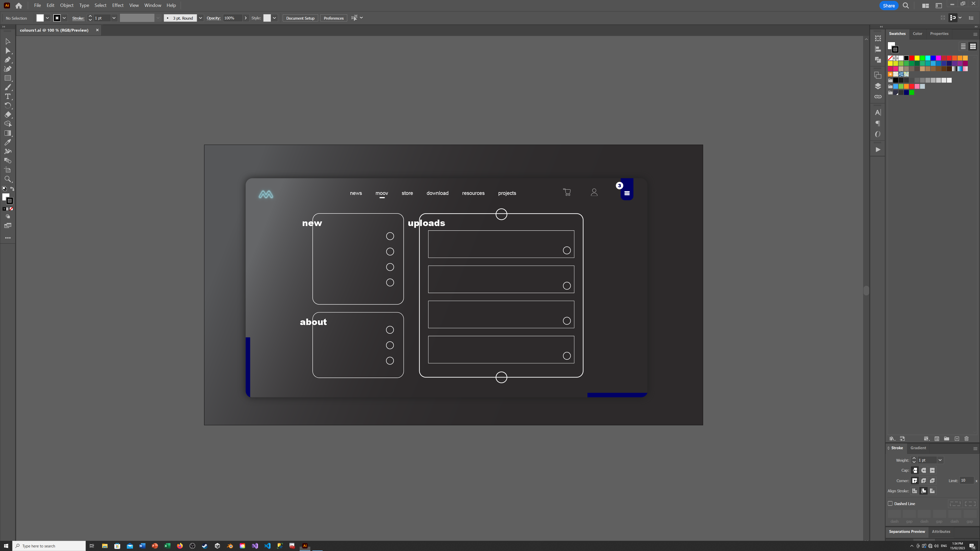Screen dimensions: 980x551
Task: Enable the Dashed Line checkbox
Action: (x=890, y=504)
